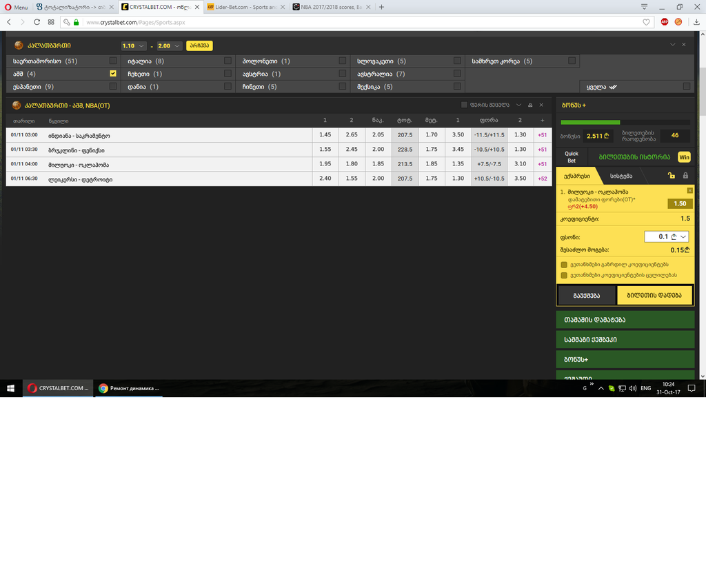Click the ბილეთის დადება place bet button
The width and height of the screenshot is (706, 588).
coord(654,296)
